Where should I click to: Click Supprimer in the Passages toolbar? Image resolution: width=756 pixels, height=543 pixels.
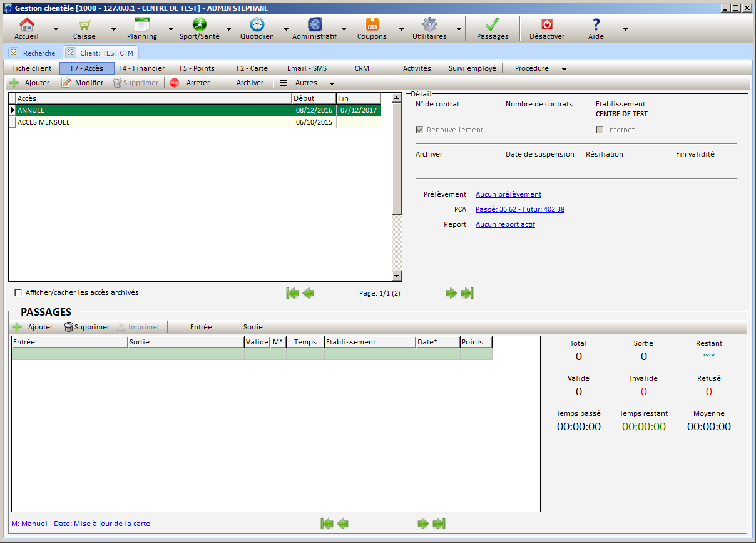[87, 327]
